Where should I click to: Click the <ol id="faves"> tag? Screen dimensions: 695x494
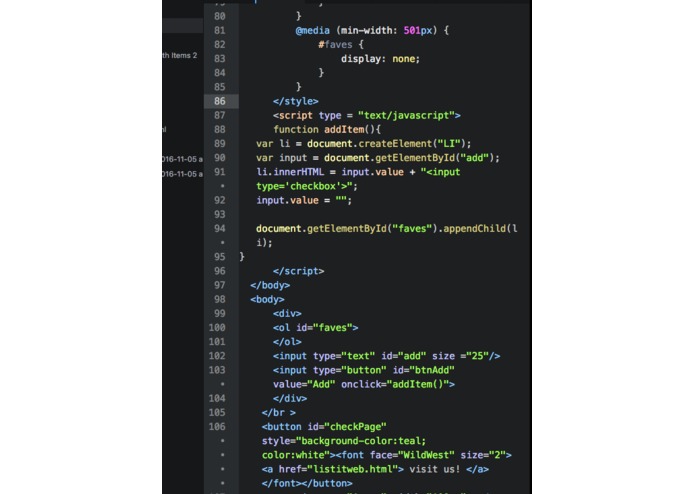point(316,328)
